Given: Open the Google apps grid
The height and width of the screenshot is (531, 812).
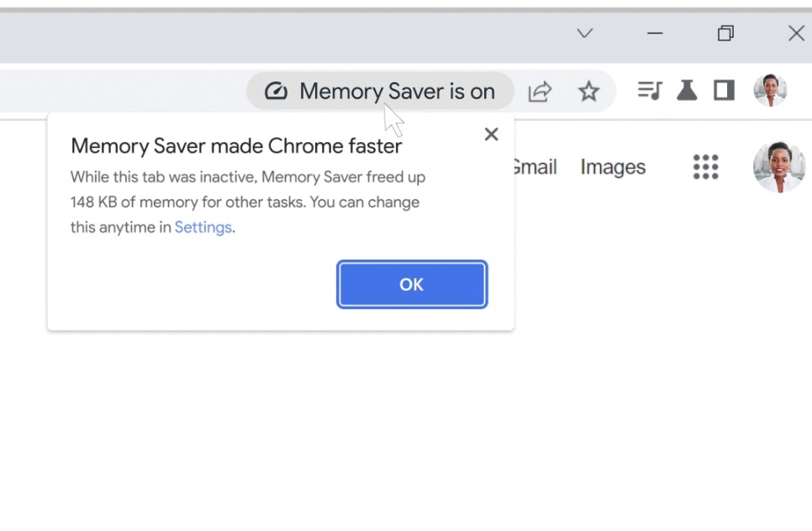Looking at the screenshot, I should [705, 166].
